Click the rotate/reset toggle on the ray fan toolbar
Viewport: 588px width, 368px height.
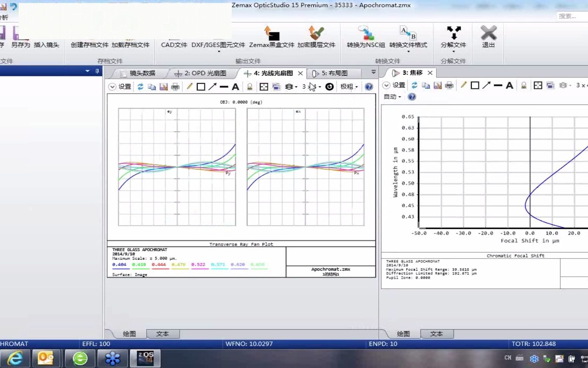329,86
